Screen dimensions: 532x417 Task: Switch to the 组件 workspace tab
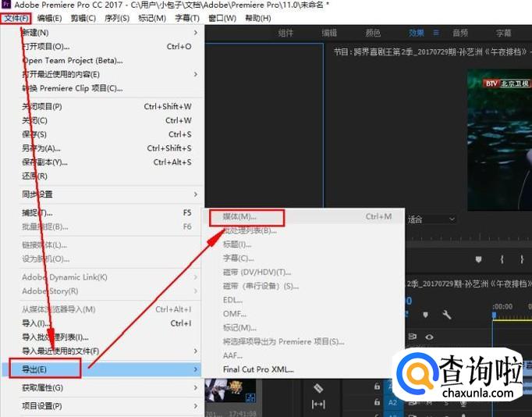286,33
